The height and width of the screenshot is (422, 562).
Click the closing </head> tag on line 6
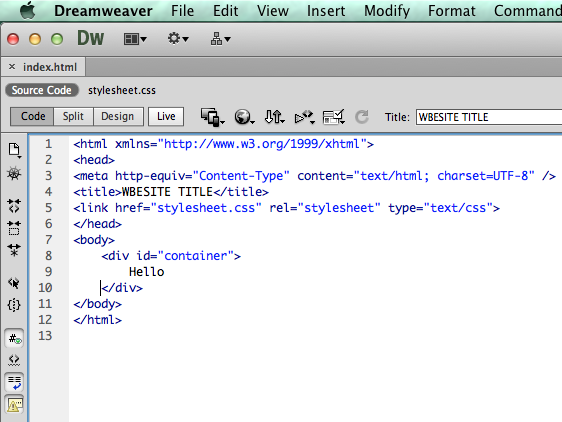(x=98, y=224)
